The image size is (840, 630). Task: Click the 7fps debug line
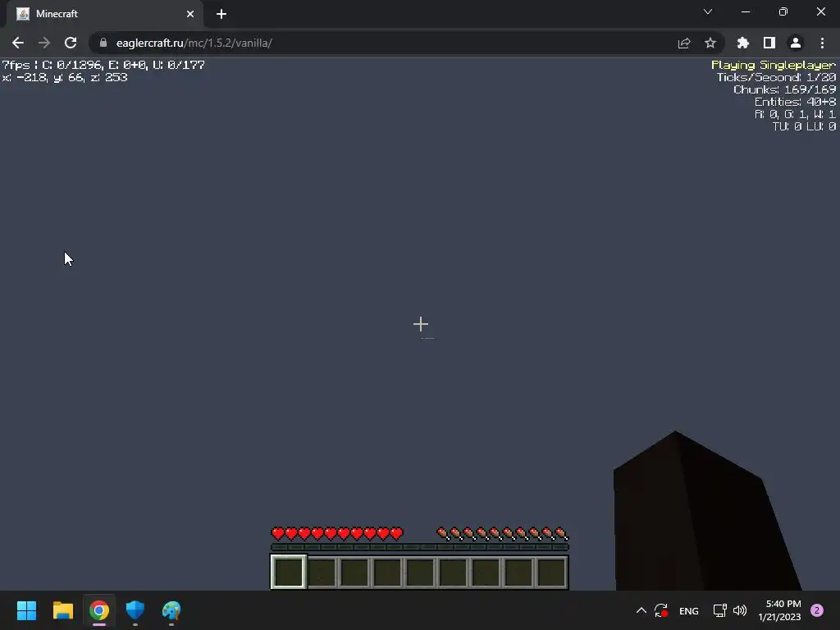103,65
